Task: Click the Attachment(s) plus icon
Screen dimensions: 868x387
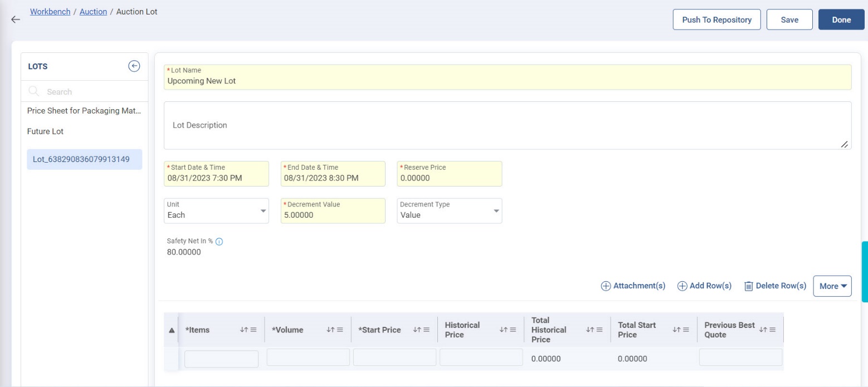Action: pyautogui.click(x=606, y=286)
